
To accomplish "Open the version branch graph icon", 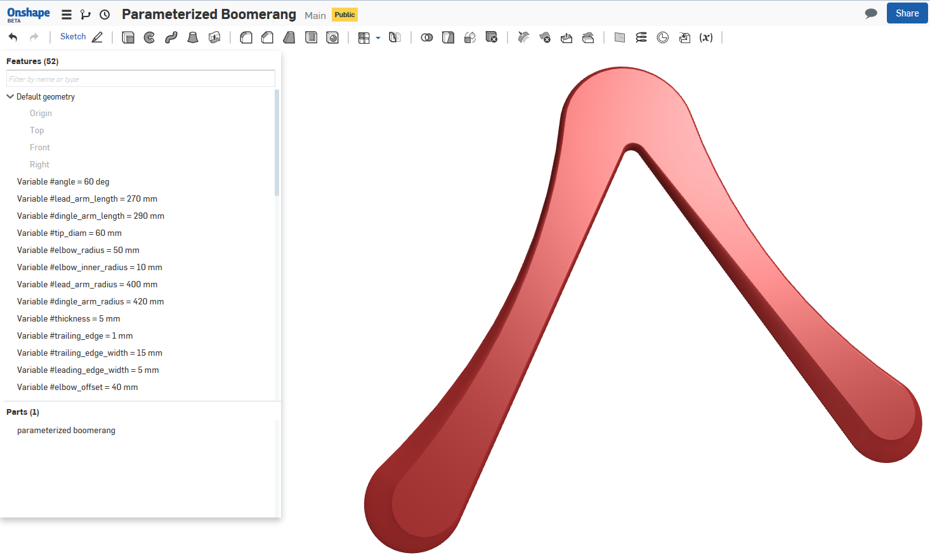I will click(86, 15).
